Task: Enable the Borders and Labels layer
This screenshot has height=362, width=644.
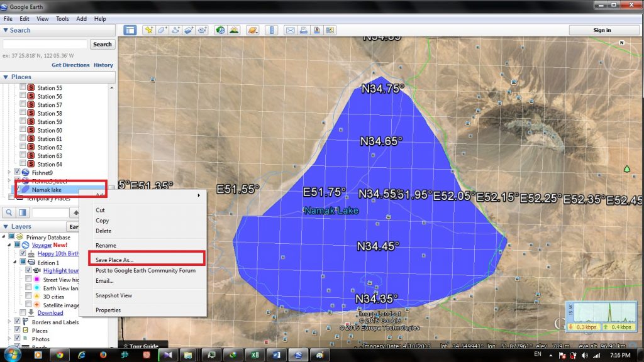Action: 17,322
